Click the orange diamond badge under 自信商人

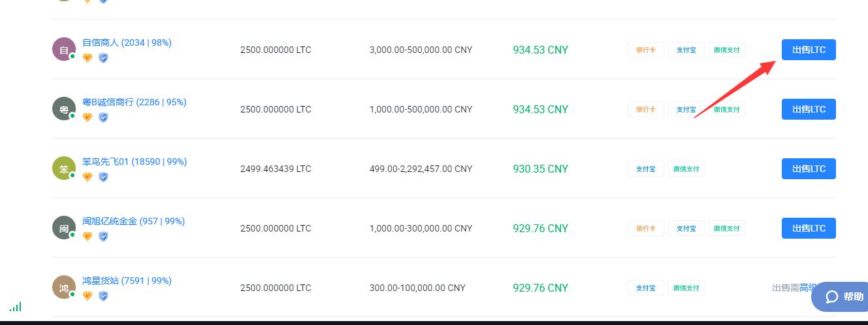click(88, 58)
